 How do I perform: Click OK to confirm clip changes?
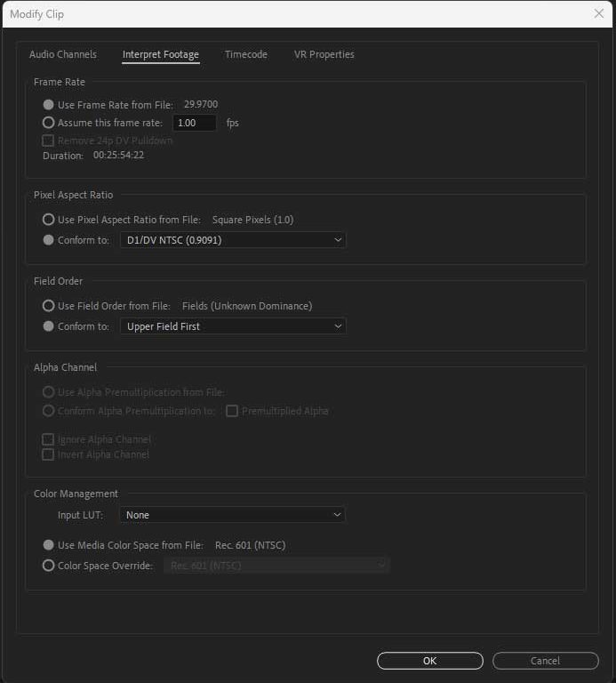(x=430, y=661)
